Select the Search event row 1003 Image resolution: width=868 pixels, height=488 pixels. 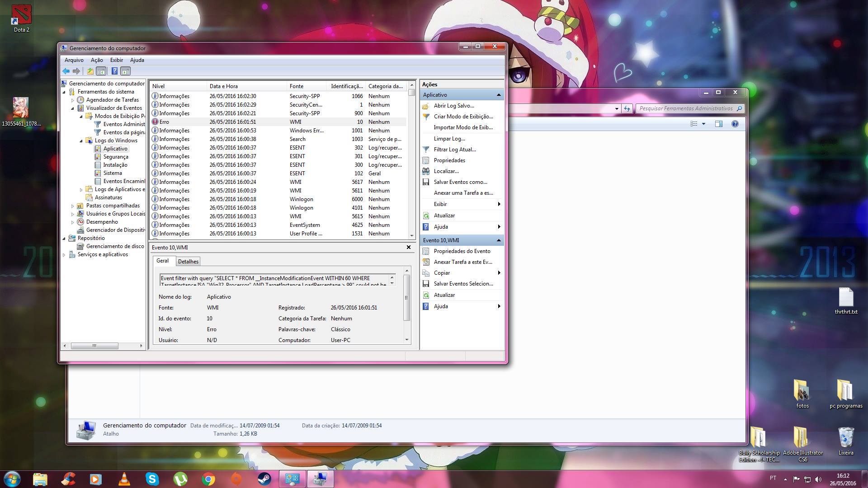(x=278, y=139)
